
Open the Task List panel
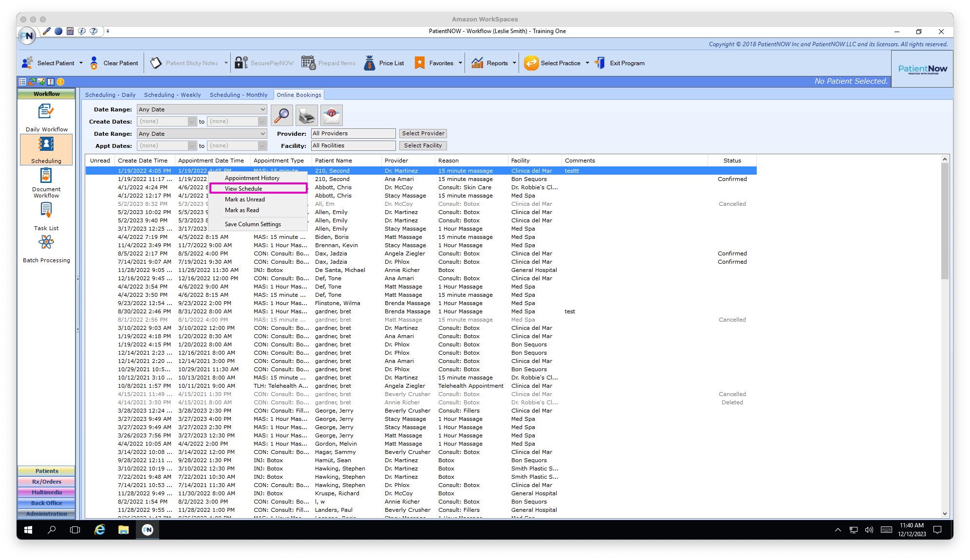[x=46, y=216]
